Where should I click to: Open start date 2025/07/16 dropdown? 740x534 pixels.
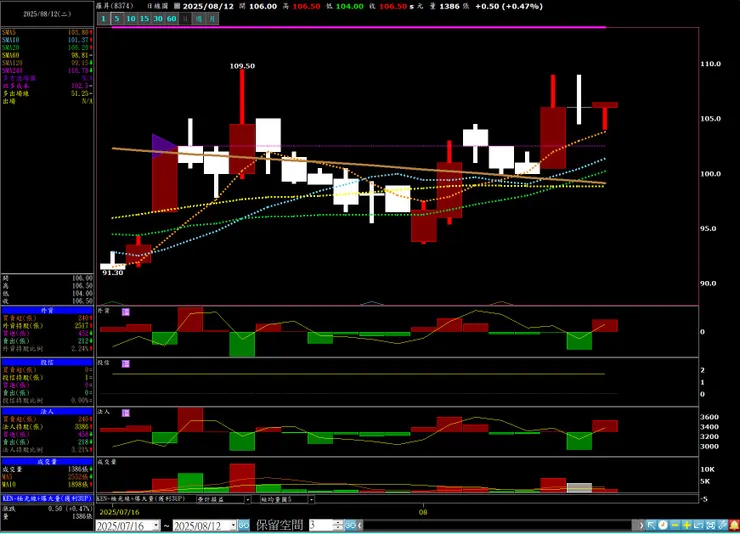click(x=156, y=526)
